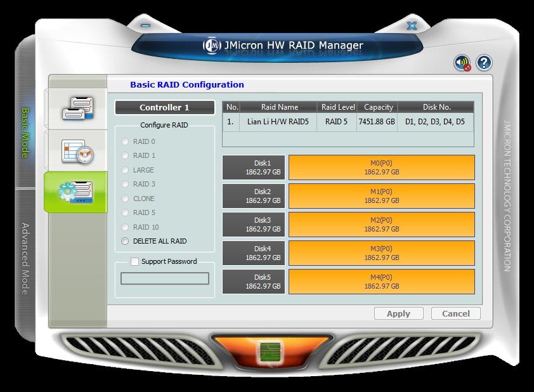Viewport: 534px width, 392px height.
Task: Select the RAID 1 radio option
Action: (x=125, y=155)
